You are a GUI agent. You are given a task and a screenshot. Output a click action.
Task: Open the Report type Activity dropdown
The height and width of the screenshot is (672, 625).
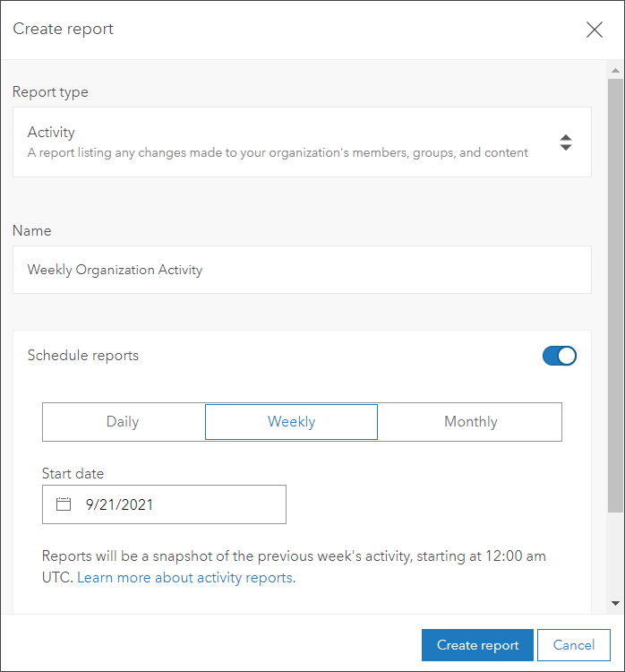[x=302, y=142]
